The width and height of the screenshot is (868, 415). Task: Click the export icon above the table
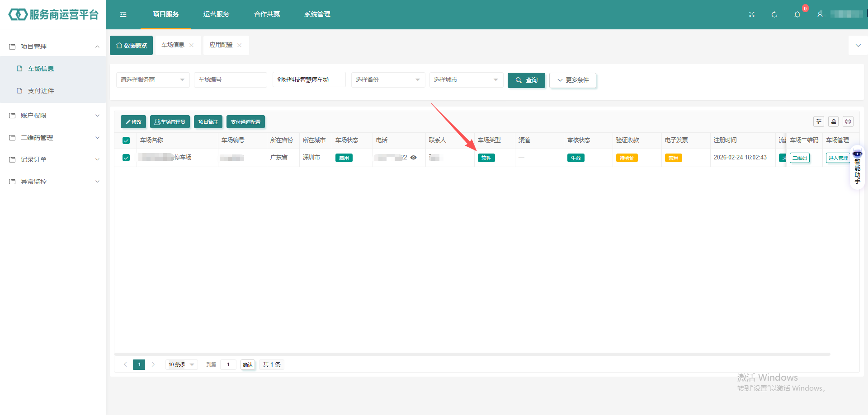(834, 121)
